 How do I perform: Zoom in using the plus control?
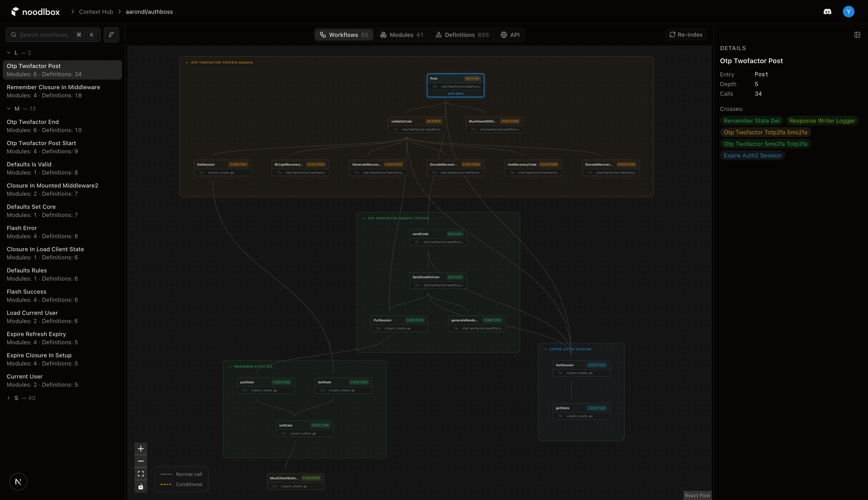click(141, 448)
